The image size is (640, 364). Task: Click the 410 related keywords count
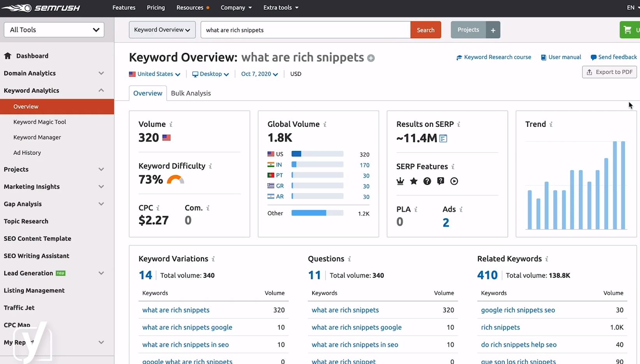point(487,275)
